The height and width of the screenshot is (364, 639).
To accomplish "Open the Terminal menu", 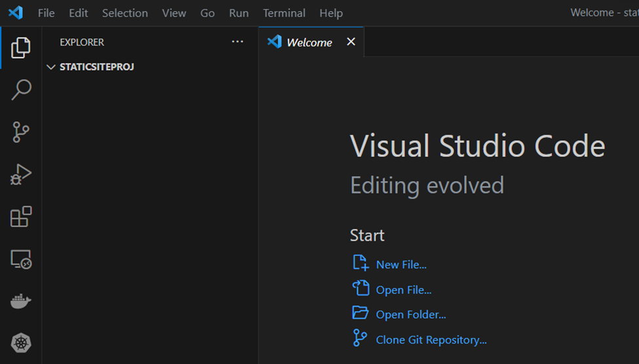I will (x=284, y=13).
